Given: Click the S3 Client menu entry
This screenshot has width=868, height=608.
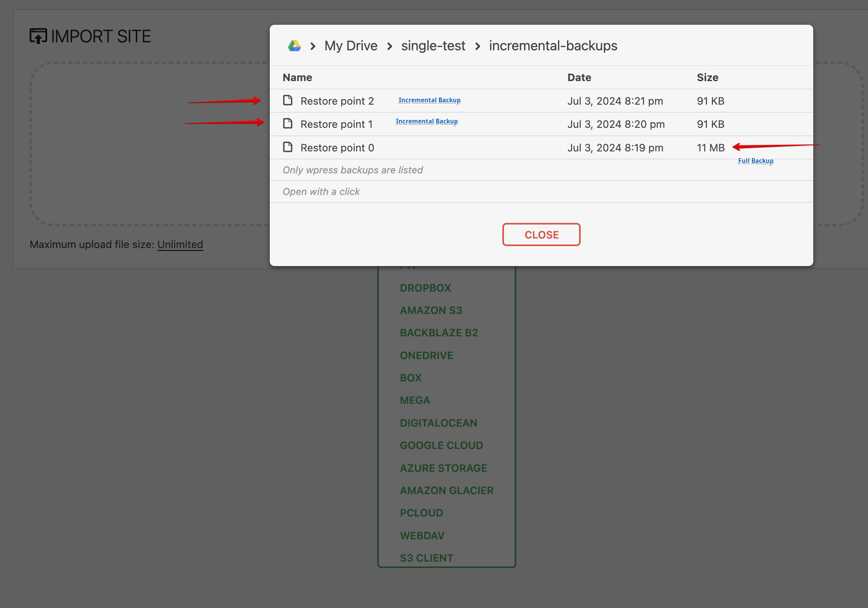Looking at the screenshot, I should (426, 558).
